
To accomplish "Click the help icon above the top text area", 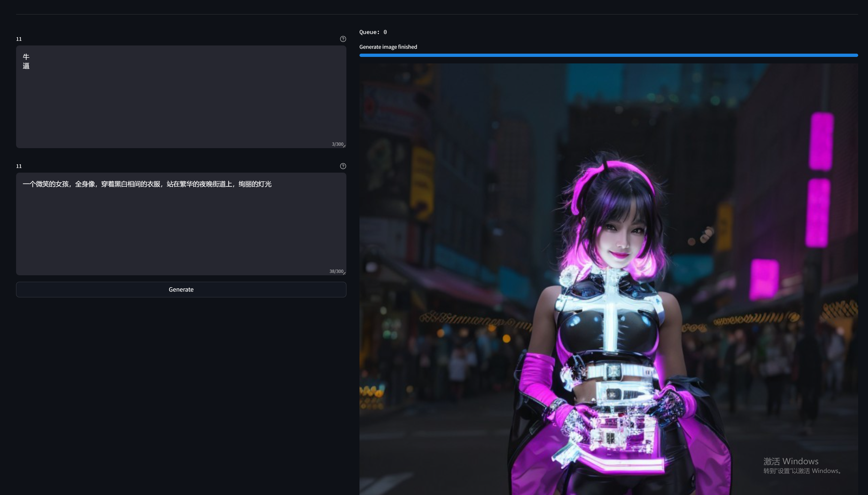I will pyautogui.click(x=343, y=39).
